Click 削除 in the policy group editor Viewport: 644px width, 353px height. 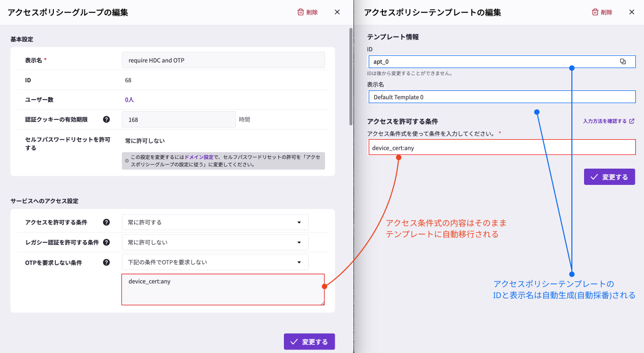coord(307,12)
